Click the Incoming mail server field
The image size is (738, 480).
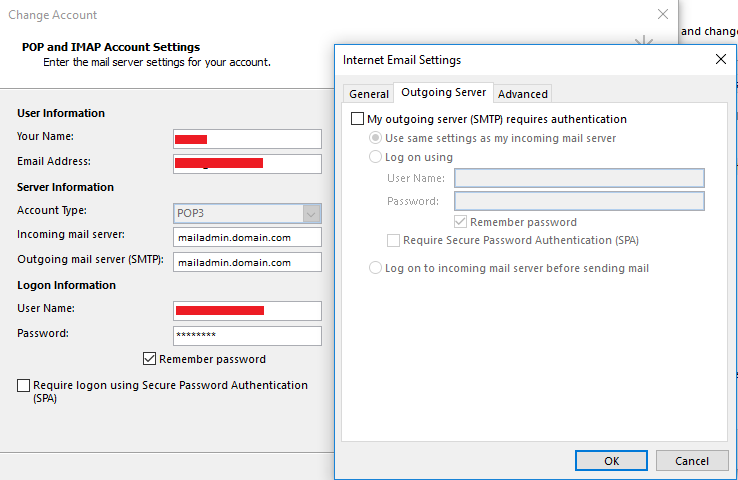(248, 237)
